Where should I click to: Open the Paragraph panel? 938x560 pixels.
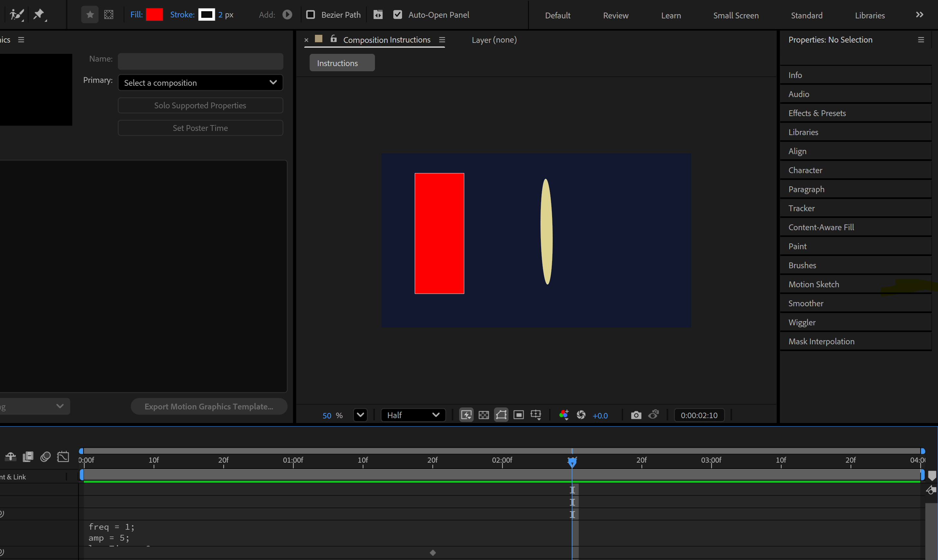click(856, 190)
